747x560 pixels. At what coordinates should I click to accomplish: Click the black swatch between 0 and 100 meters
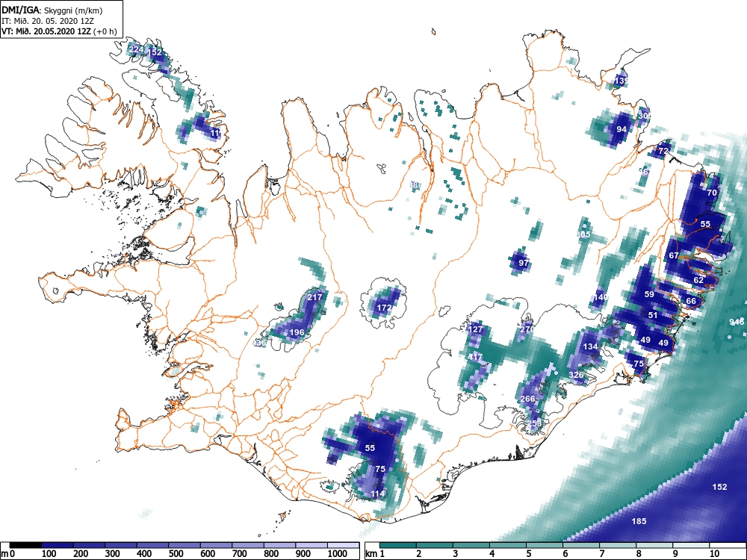[x=25, y=545]
